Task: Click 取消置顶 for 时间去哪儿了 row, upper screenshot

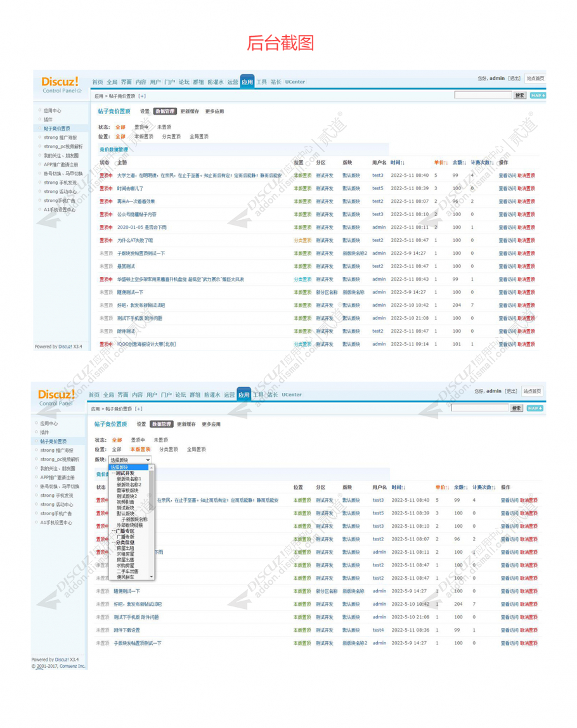Action: 526,189
